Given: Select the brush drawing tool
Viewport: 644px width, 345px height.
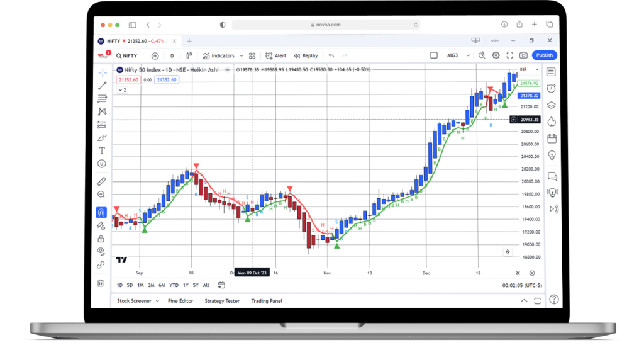Looking at the screenshot, I should coord(102,138).
